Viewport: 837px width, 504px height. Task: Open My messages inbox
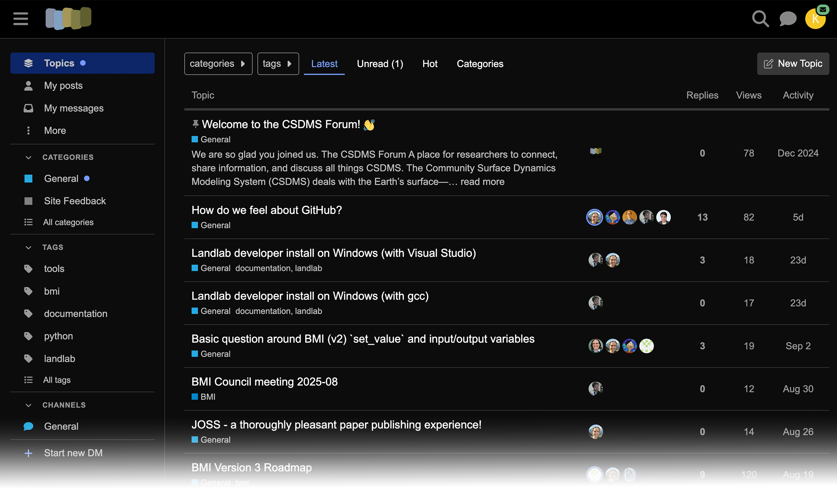coord(73,108)
